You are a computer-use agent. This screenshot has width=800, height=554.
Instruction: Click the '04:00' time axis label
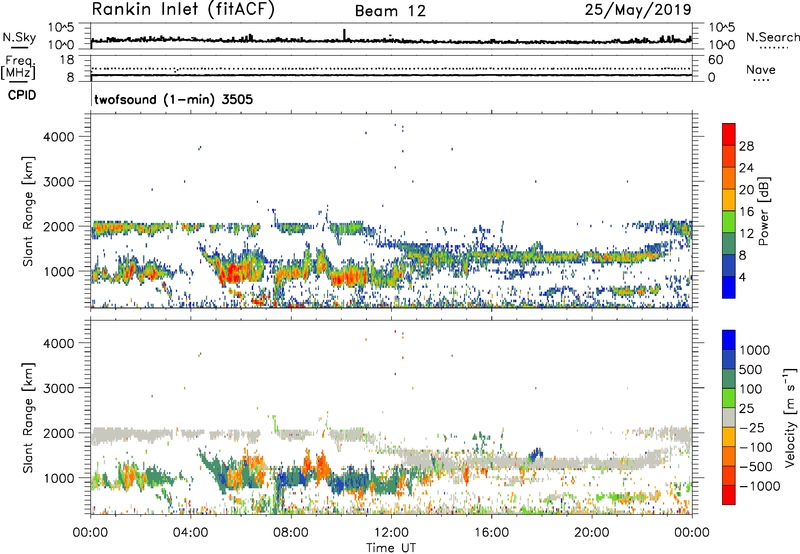[191, 533]
